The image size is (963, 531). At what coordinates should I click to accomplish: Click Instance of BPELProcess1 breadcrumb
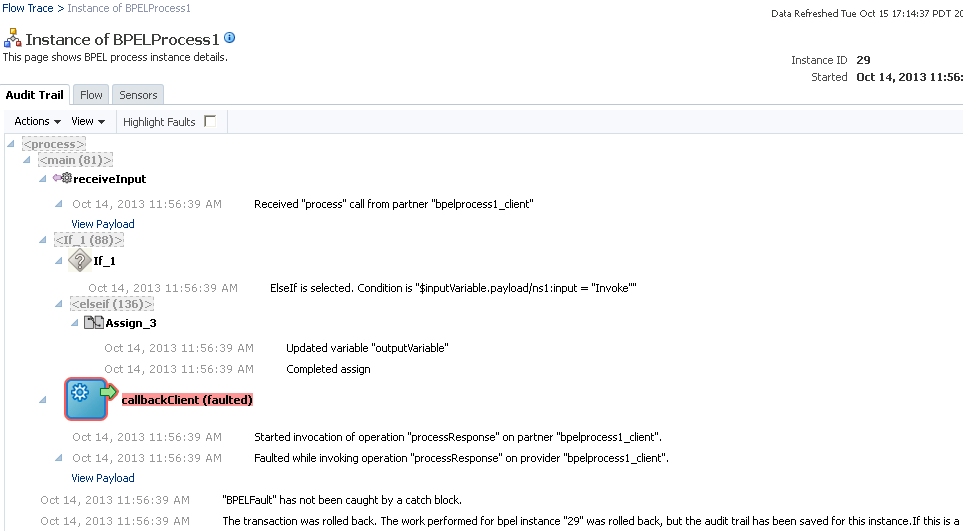click(129, 9)
